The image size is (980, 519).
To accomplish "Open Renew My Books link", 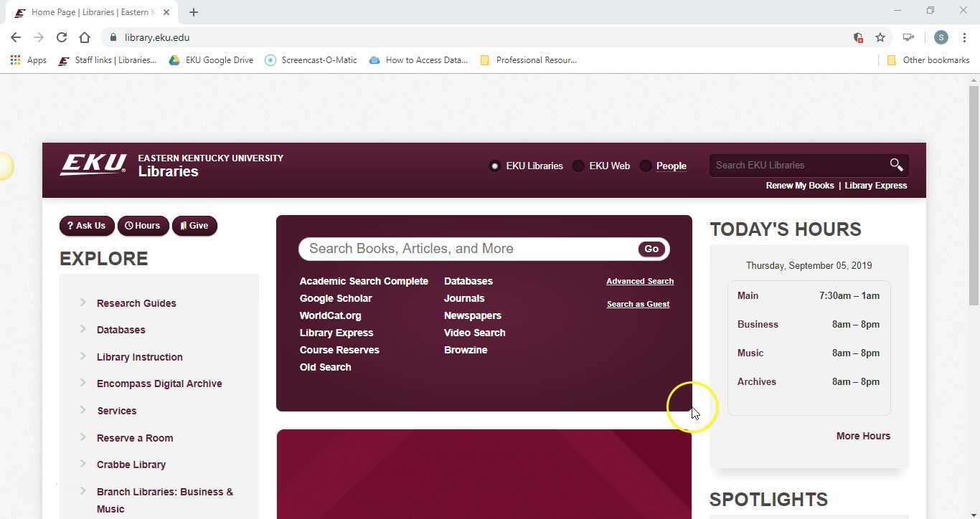I will pos(800,186).
